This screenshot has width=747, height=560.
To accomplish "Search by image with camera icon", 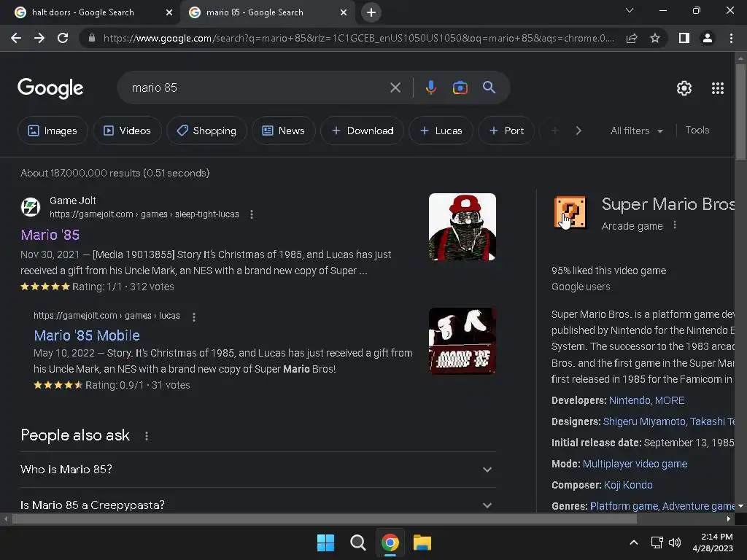I will point(460,87).
